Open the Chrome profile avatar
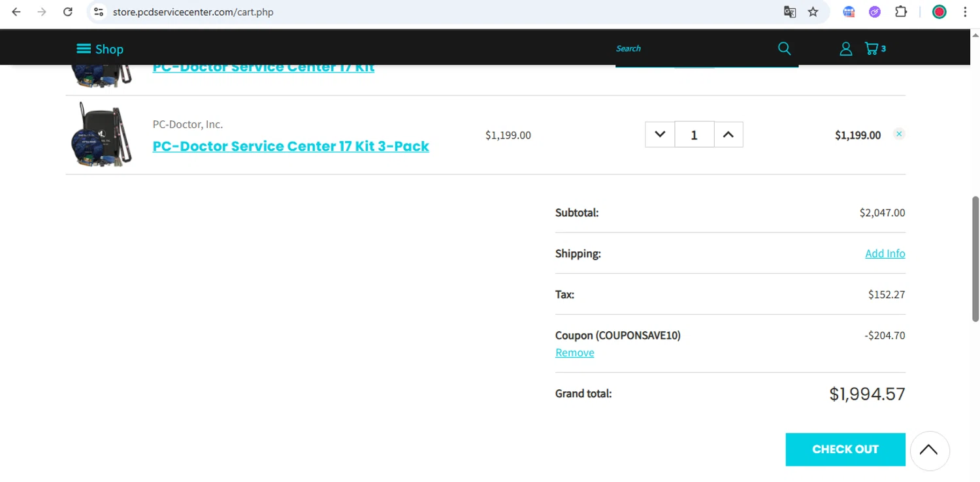The image size is (980, 482). coord(939,12)
